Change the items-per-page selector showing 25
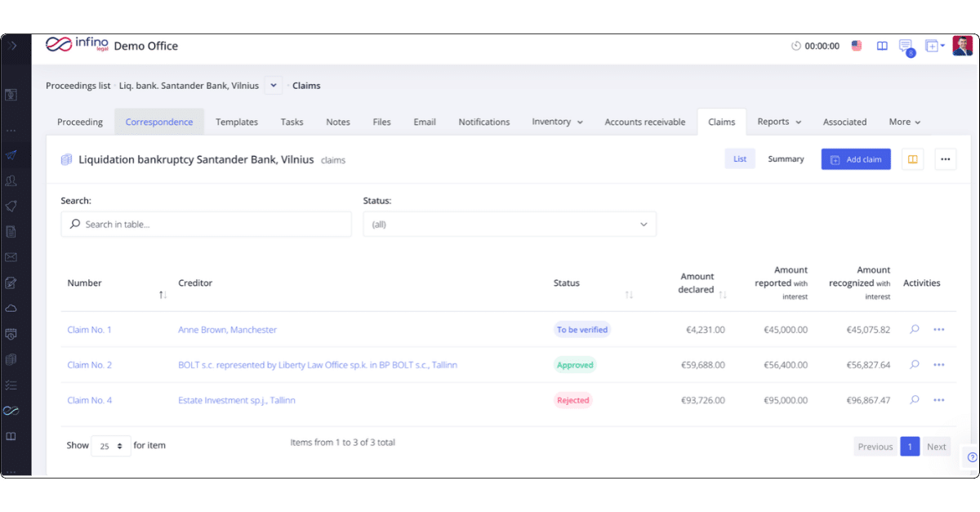 (x=111, y=446)
